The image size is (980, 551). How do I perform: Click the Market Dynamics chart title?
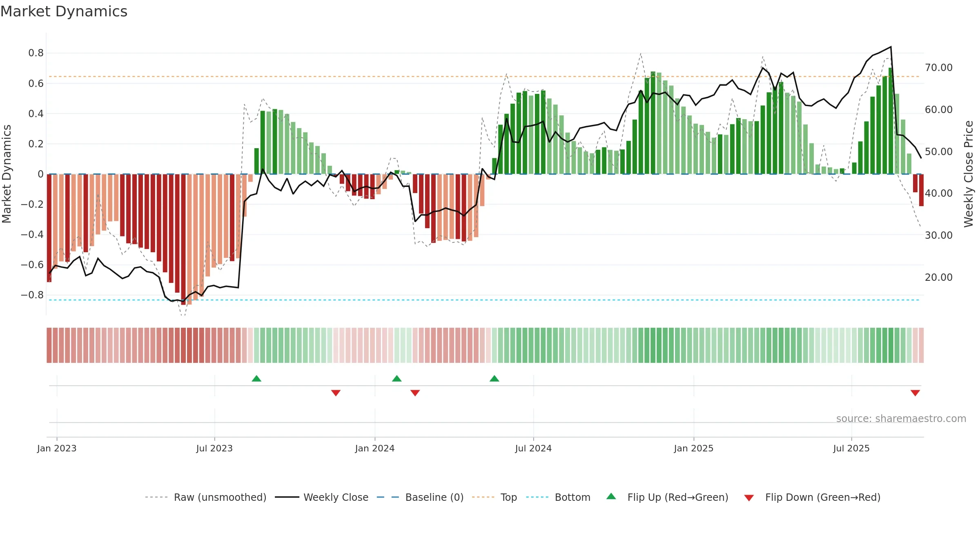64,11
